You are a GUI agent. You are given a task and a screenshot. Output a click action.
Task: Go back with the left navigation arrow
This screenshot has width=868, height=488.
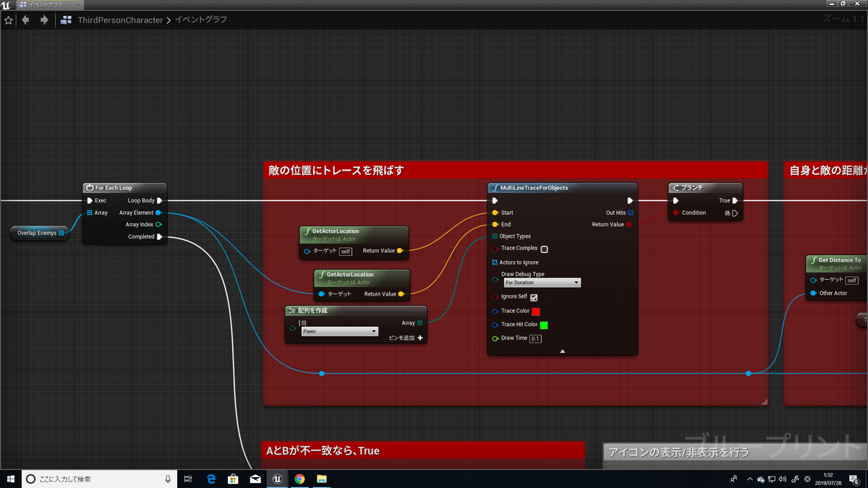tap(26, 20)
